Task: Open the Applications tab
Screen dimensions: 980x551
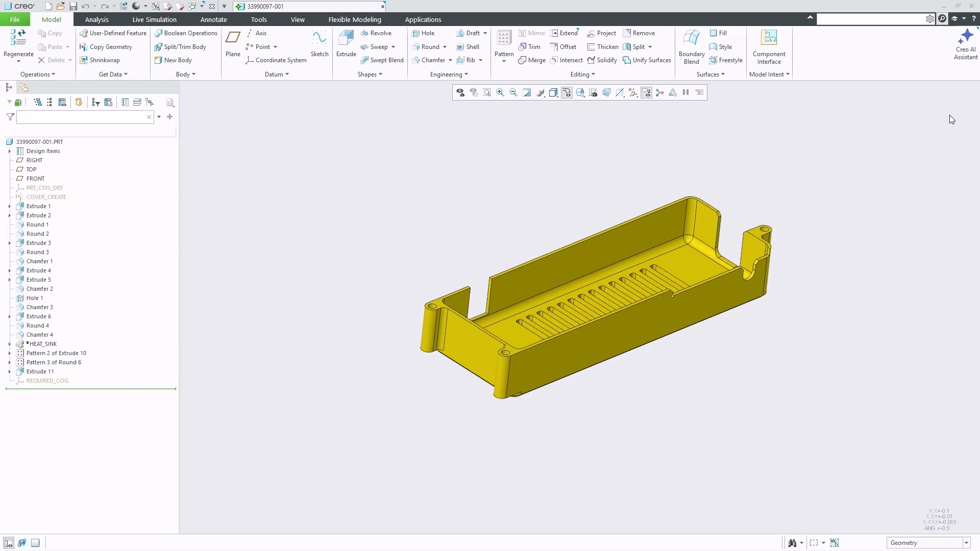Action: (423, 19)
